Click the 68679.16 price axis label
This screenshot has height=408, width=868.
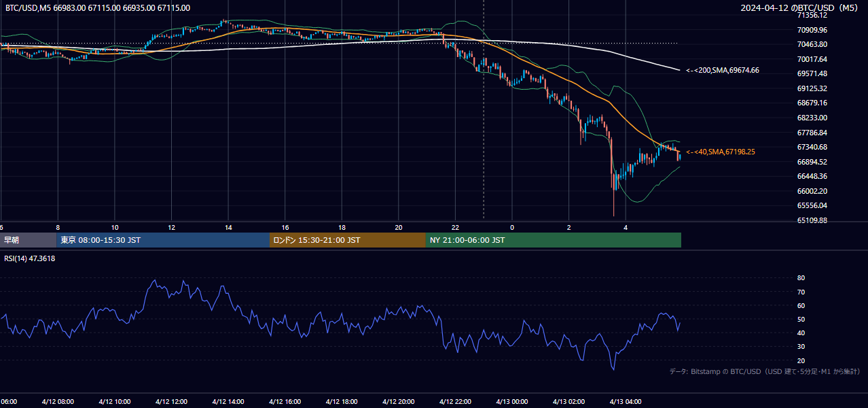(812, 103)
